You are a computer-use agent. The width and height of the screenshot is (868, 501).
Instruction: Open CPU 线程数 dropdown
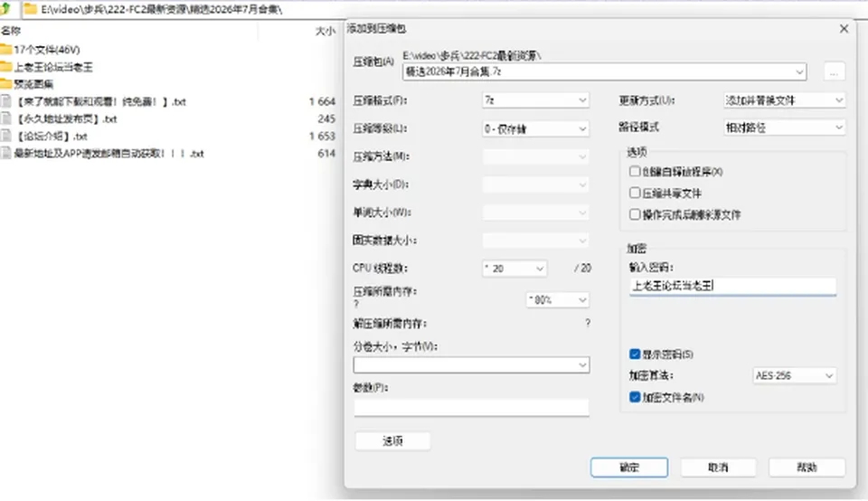coord(514,269)
